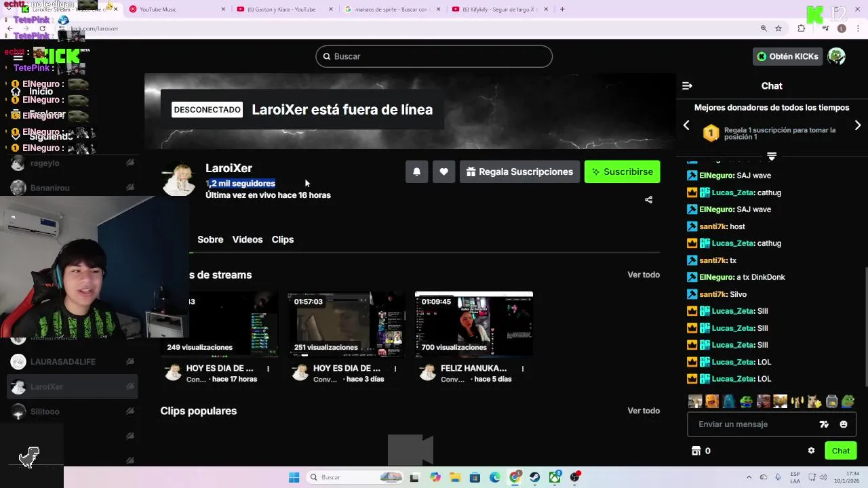
Task: Click the Windows taskbar Buscar search box
Action: tap(355, 477)
